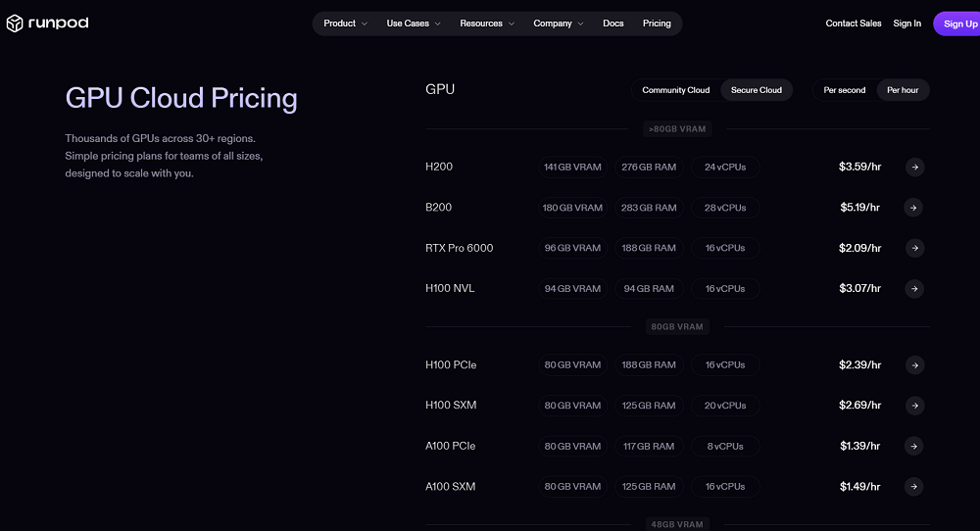Expand the Use Cases dropdown
The width and height of the screenshot is (980, 531).
(x=414, y=24)
